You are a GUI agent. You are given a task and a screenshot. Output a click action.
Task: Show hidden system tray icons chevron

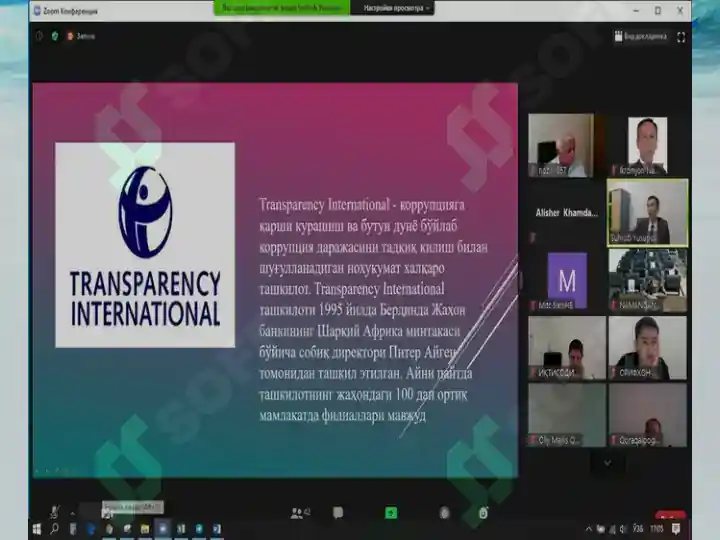coord(589,529)
